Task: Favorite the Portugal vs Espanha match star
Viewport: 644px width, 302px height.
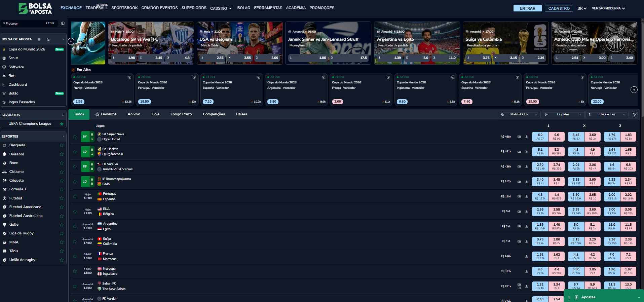Action: pos(75,196)
